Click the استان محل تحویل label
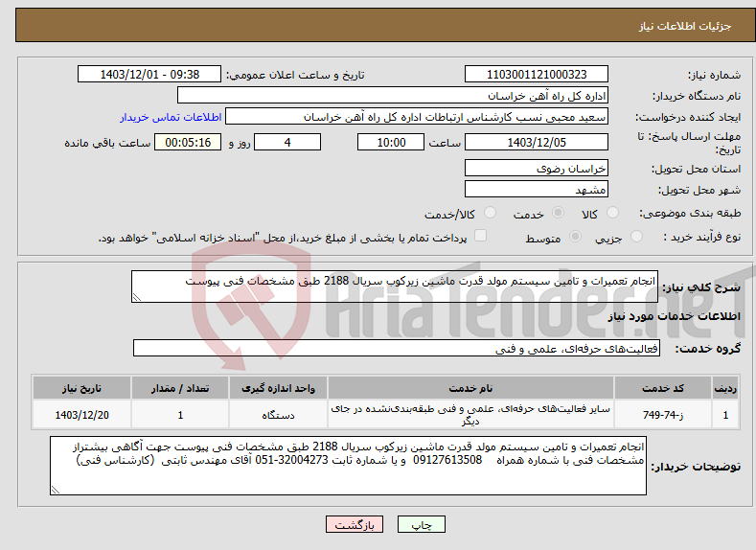 coord(697,170)
